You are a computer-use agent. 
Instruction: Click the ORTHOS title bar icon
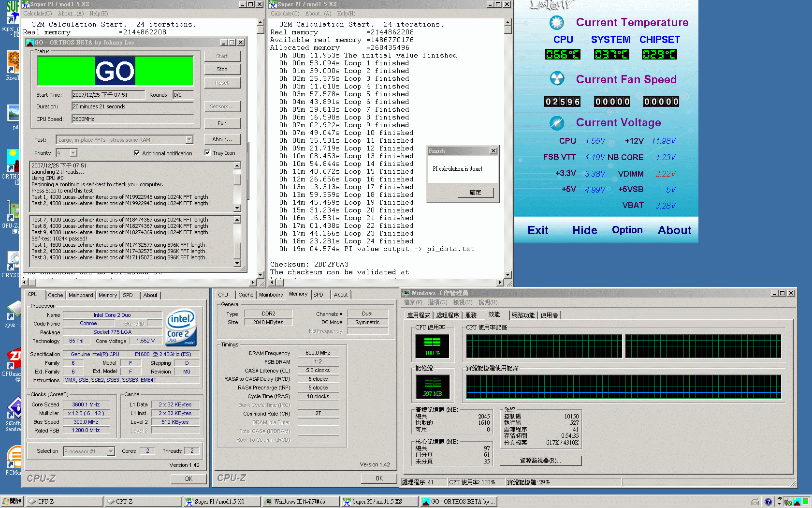29,43
